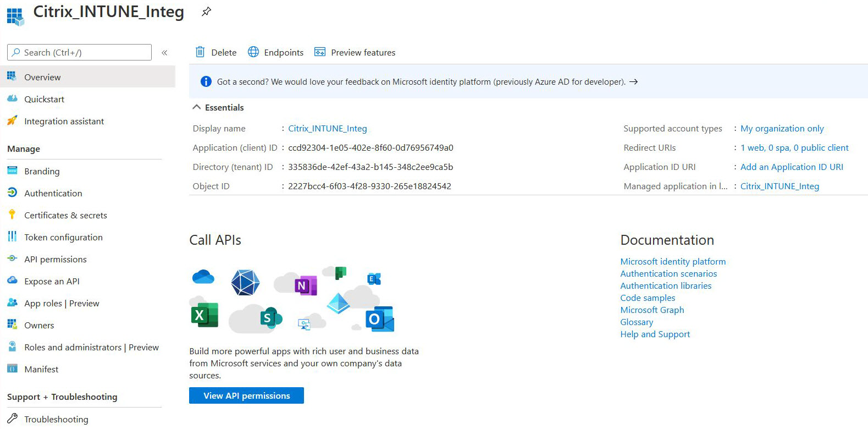868x429 pixels.
Task: Open the managed application Citrix_INTUNE_Integ link
Action: tap(779, 186)
